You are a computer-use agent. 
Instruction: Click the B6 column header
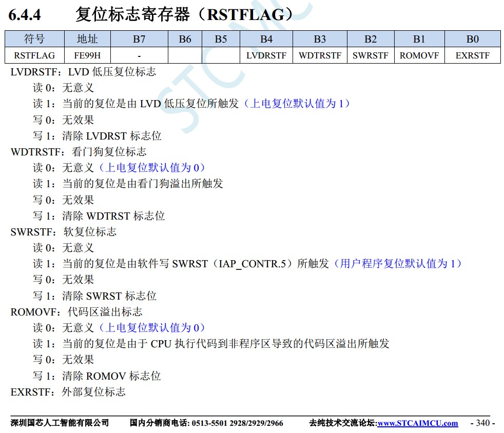(185, 39)
